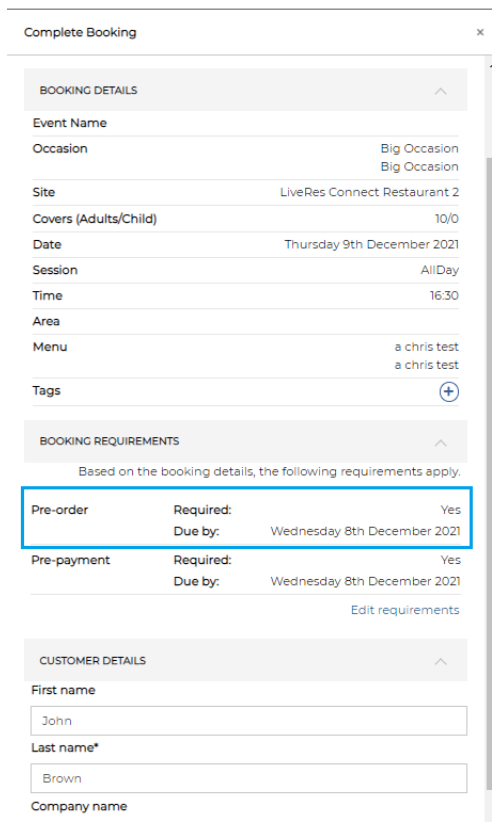Select the Pre-payment requirement label
Viewport: 501px width, 837px height.
coord(70,560)
